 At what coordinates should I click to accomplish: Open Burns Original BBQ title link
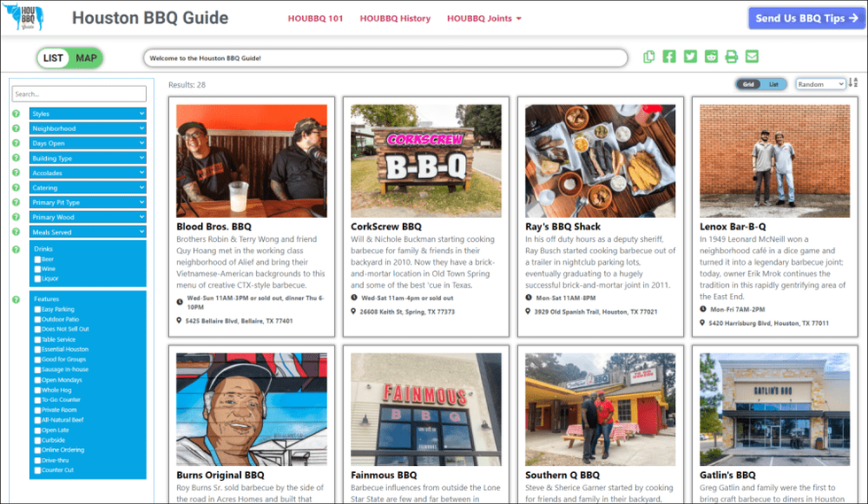221,475
